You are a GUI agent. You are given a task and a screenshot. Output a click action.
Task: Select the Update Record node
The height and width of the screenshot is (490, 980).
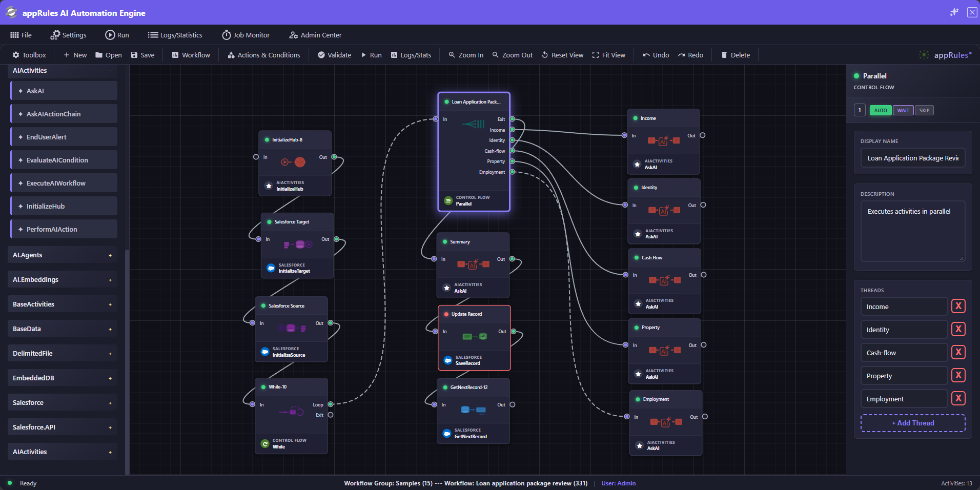point(474,338)
